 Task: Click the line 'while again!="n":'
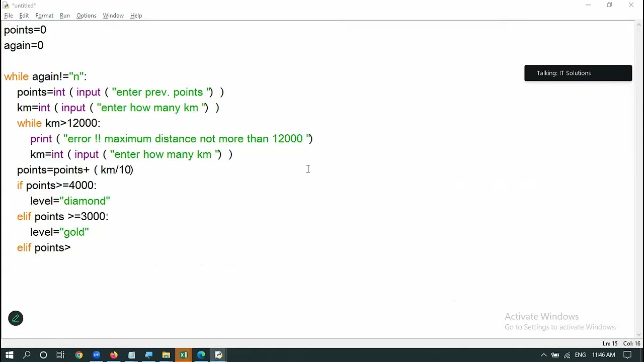pos(45,77)
